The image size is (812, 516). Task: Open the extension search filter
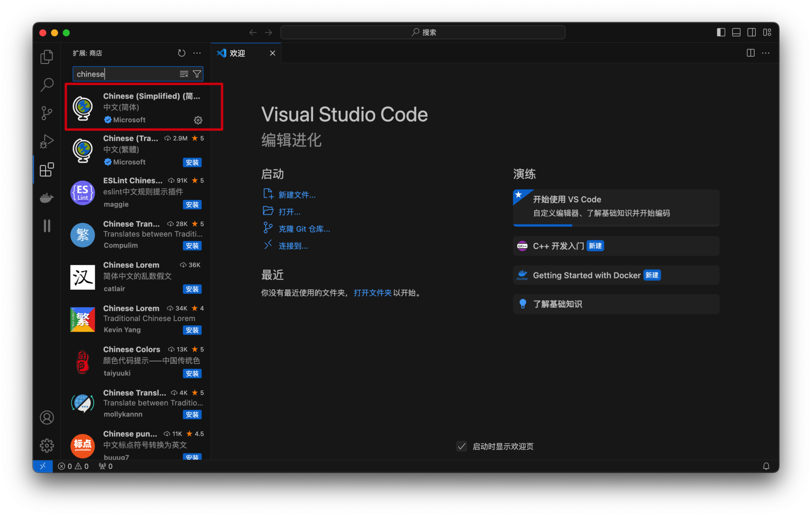[197, 74]
